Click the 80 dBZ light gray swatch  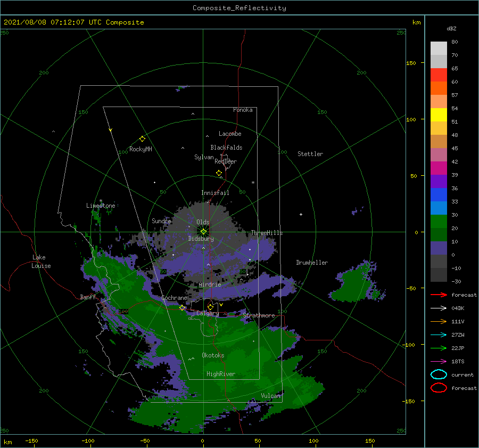tap(439, 48)
